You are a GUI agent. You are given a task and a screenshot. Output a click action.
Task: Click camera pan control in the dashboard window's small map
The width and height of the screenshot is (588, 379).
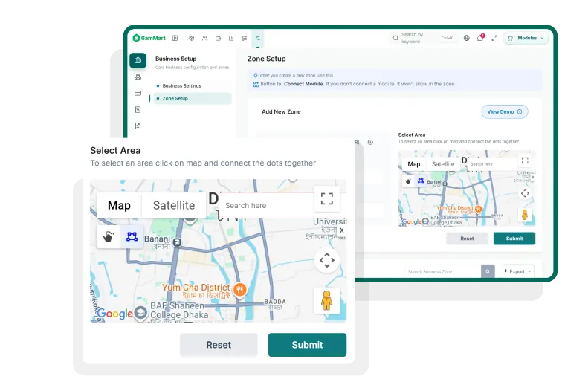[x=525, y=193]
